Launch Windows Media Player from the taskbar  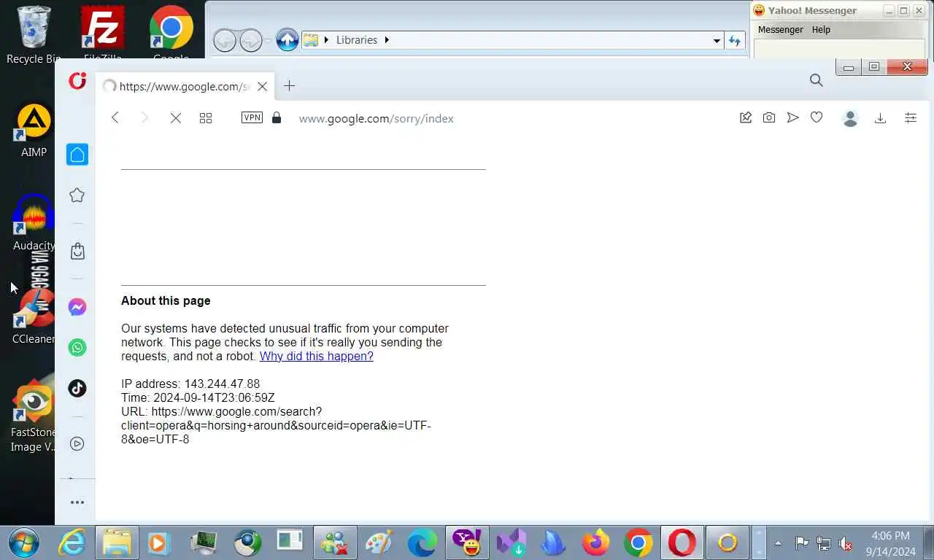(x=158, y=542)
